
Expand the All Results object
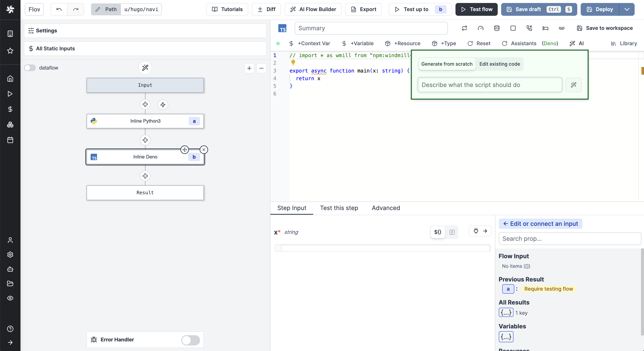(506, 313)
